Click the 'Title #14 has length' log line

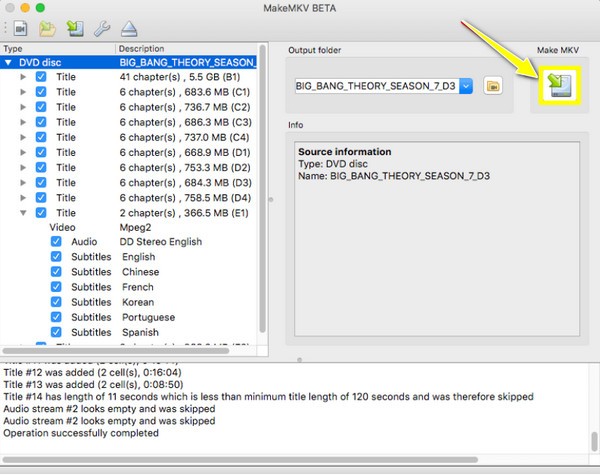point(268,397)
